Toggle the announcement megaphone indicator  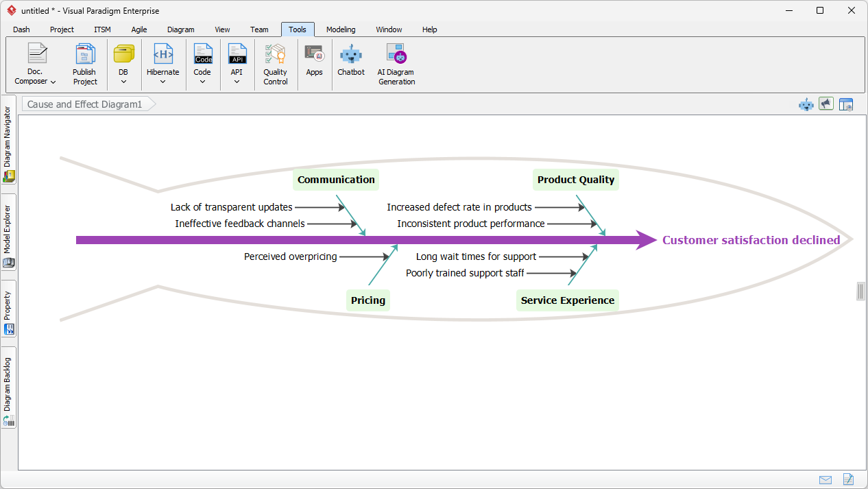click(825, 104)
